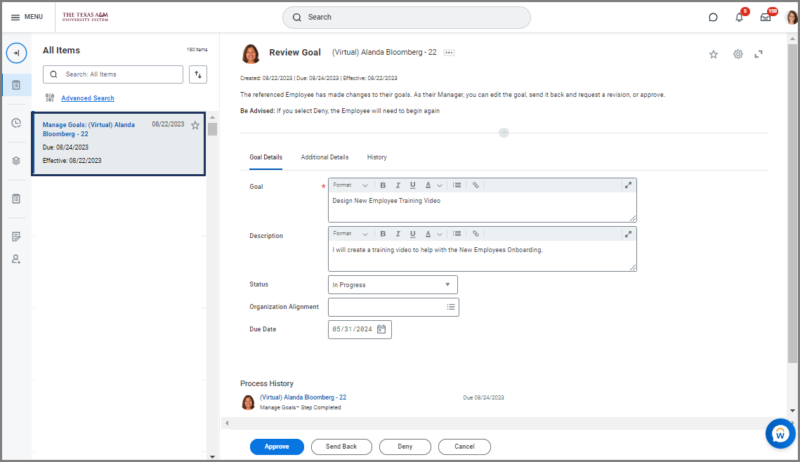
Task: Star the Manage Goals inbox item
Action: click(x=195, y=125)
